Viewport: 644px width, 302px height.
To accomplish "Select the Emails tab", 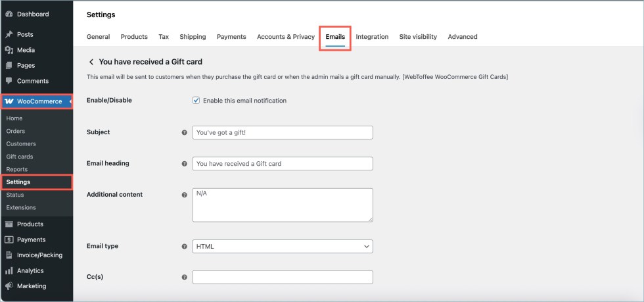I will (x=335, y=37).
